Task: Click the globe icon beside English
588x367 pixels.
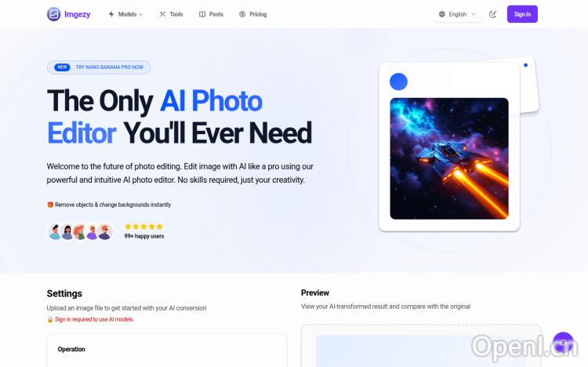Action: (442, 14)
